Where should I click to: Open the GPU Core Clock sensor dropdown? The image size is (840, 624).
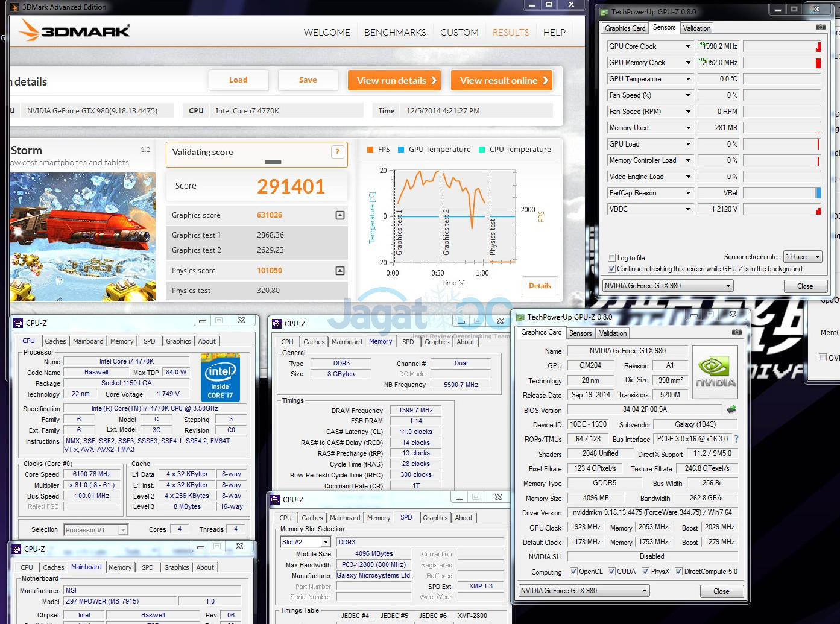[688, 46]
